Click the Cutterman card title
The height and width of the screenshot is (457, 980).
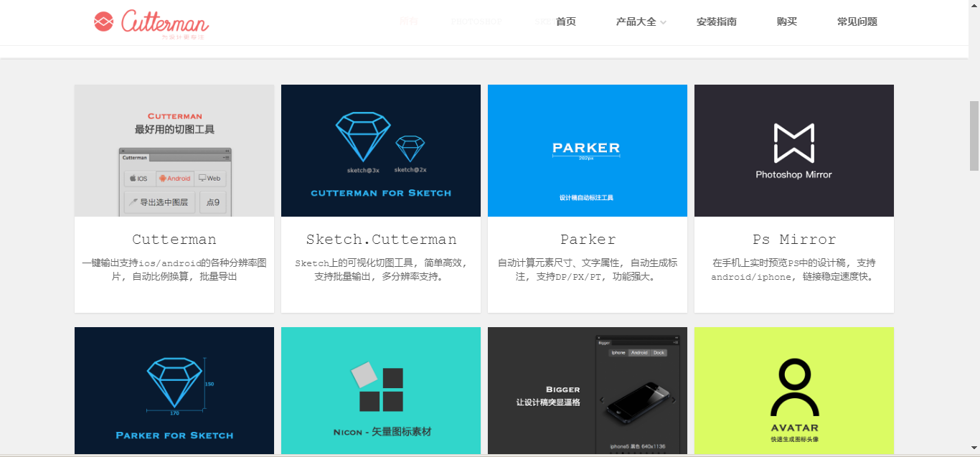(174, 240)
